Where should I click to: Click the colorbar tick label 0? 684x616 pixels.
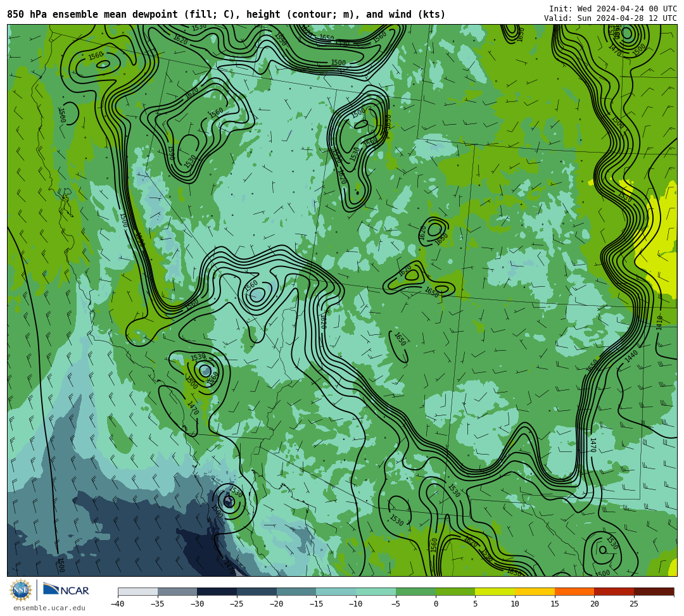point(436,604)
